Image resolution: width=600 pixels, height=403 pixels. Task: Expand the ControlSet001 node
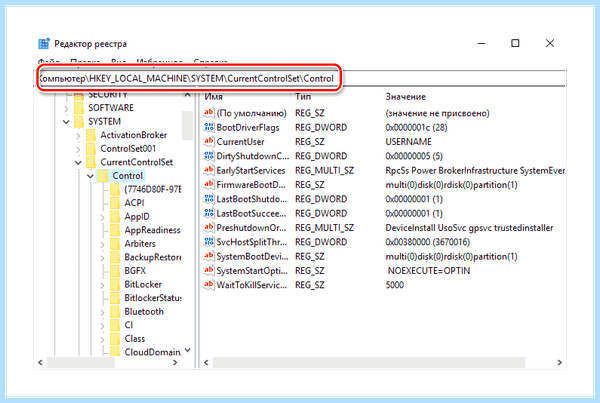pyautogui.click(x=78, y=149)
